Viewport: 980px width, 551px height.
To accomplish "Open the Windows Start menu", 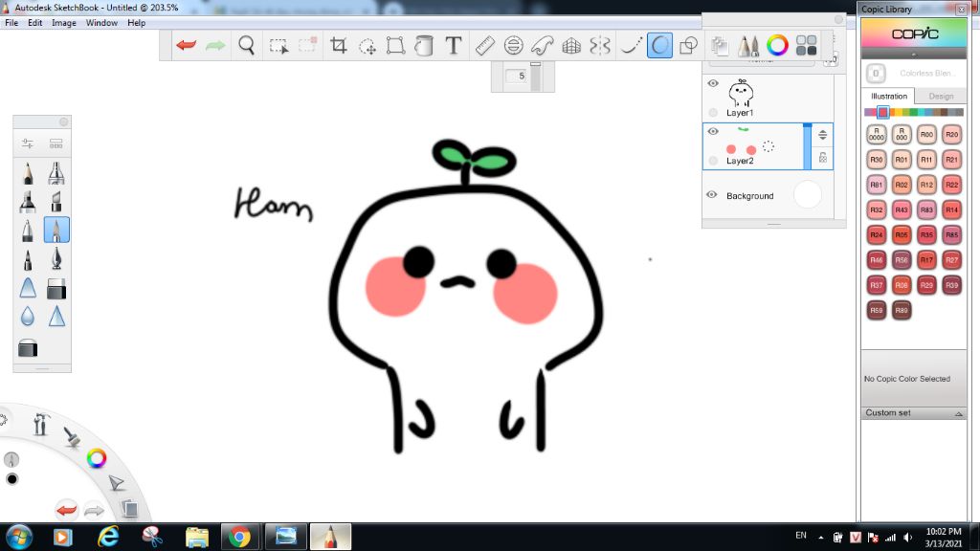I will click(19, 537).
